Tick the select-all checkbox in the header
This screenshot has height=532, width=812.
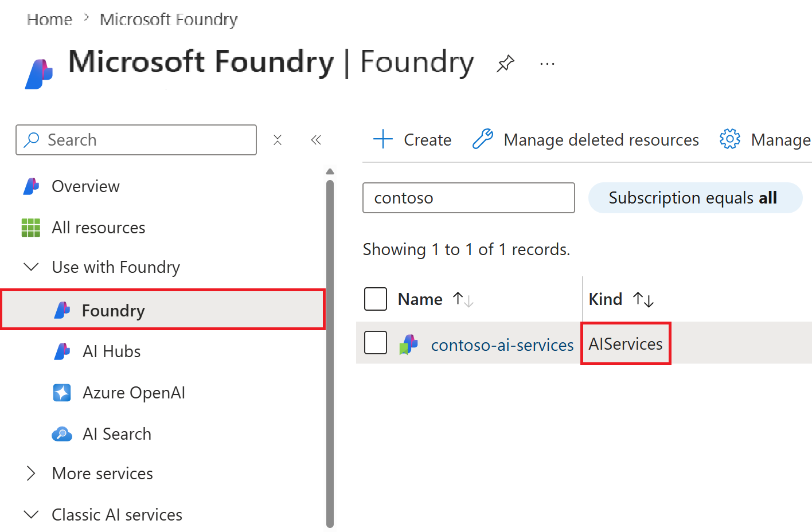(376, 299)
